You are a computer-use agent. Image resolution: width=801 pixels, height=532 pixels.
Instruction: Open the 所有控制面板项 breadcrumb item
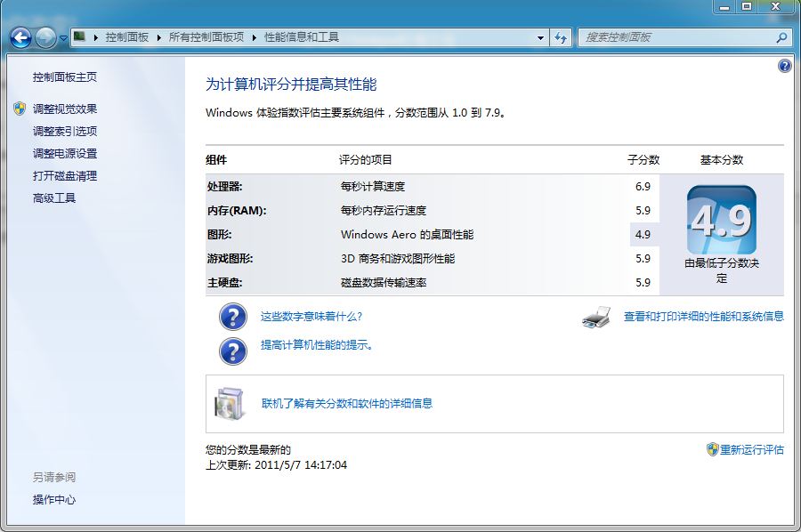[x=206, y=37]
